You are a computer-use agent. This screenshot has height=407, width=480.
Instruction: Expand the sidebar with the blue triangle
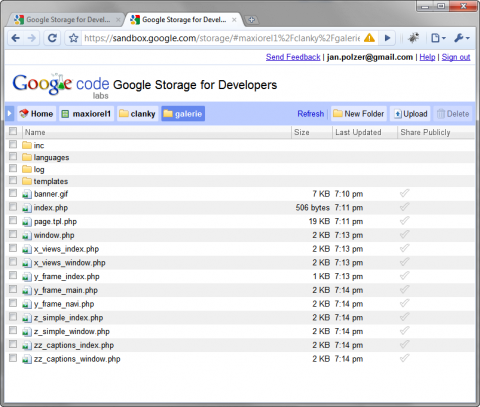[x=9, y=114]
